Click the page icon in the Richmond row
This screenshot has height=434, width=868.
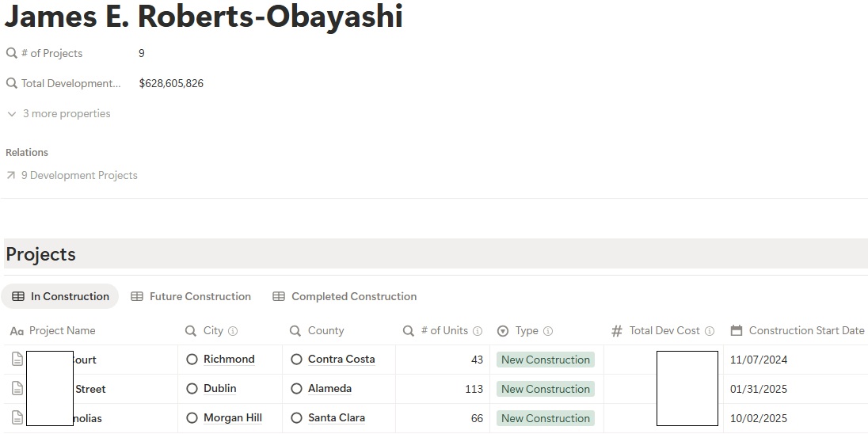17,360
